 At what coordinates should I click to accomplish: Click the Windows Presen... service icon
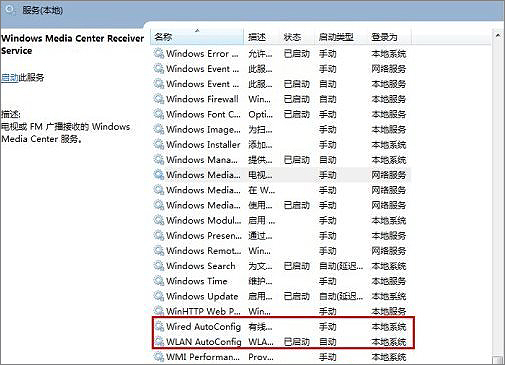[159, 235]
